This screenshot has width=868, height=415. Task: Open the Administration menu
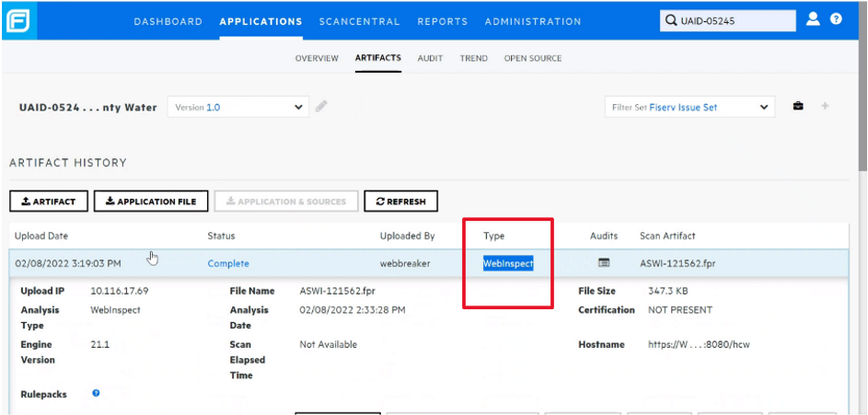[533, 21]
